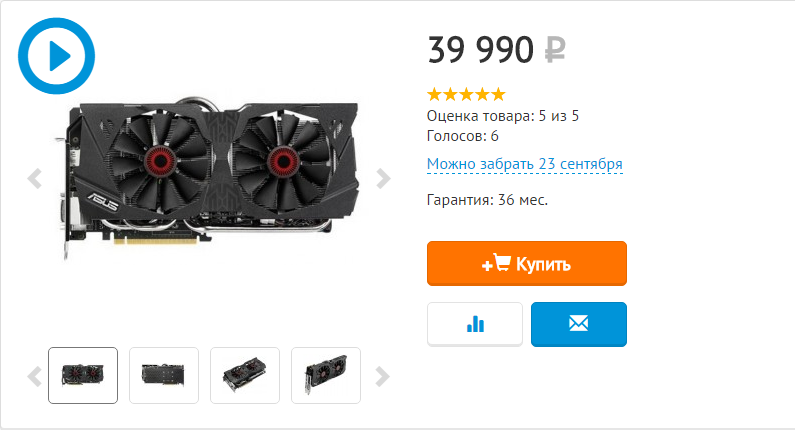Click the 'Голосов: 6' votes text
Image resolution: width=795 pixels, height=430 pixels.
coord(462,136)
